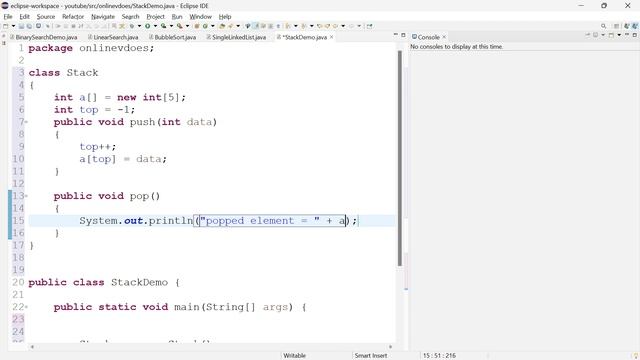Image resolution: width=640 pixels, height=360 pixels.
Task: Switch to BubbleSort.java tab
Action: pos(172,37)
